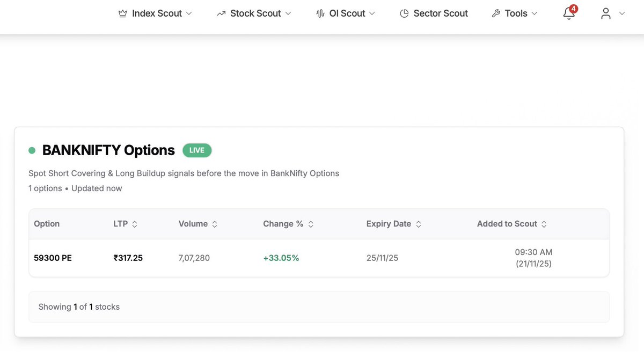Open the notification bell
644x357 pixels.
568,15
